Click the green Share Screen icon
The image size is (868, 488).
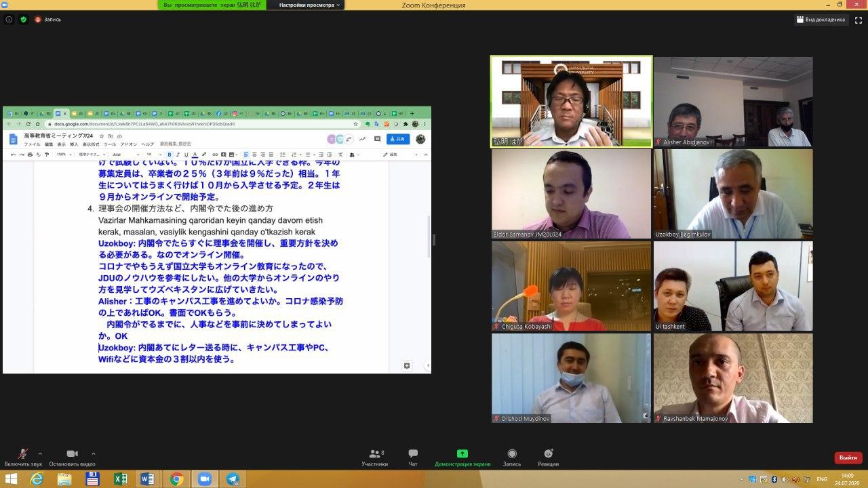click(x=462, y=454)
